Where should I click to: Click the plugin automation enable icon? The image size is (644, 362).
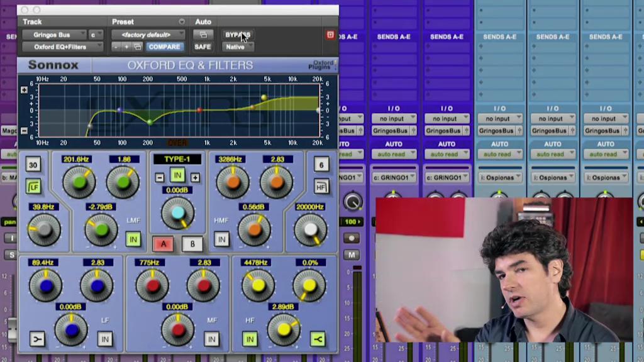coord(203,35)
